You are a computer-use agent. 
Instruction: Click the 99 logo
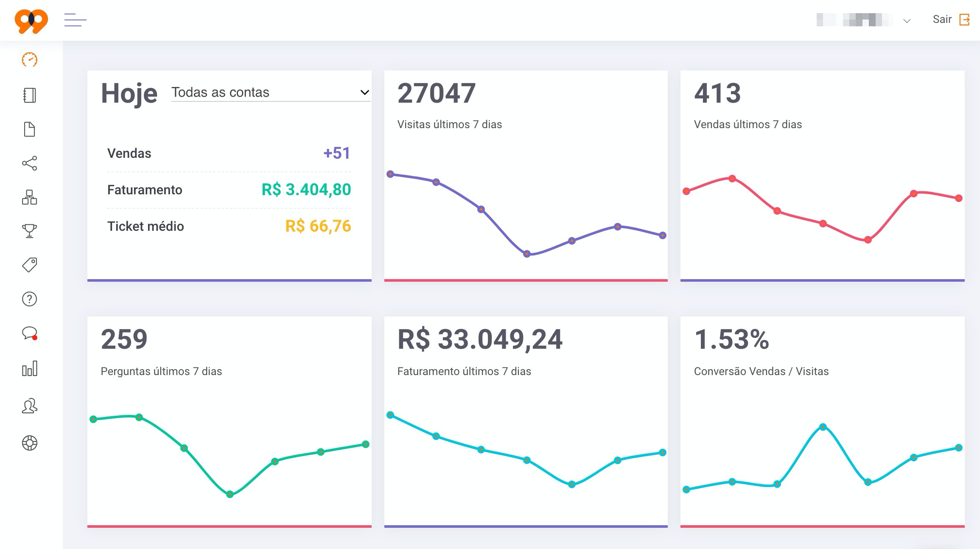pyautogui.click(x=31, y=21)
